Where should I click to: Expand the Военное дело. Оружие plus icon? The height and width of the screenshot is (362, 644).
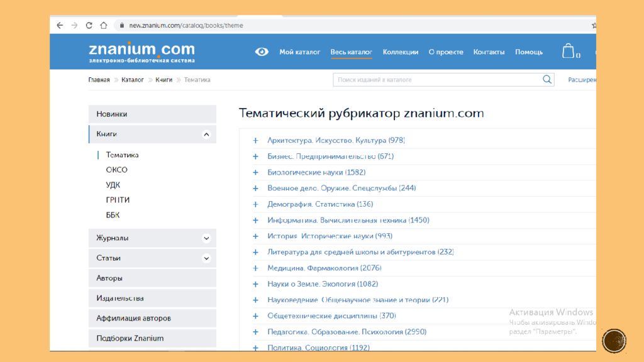tap(255, 188)
